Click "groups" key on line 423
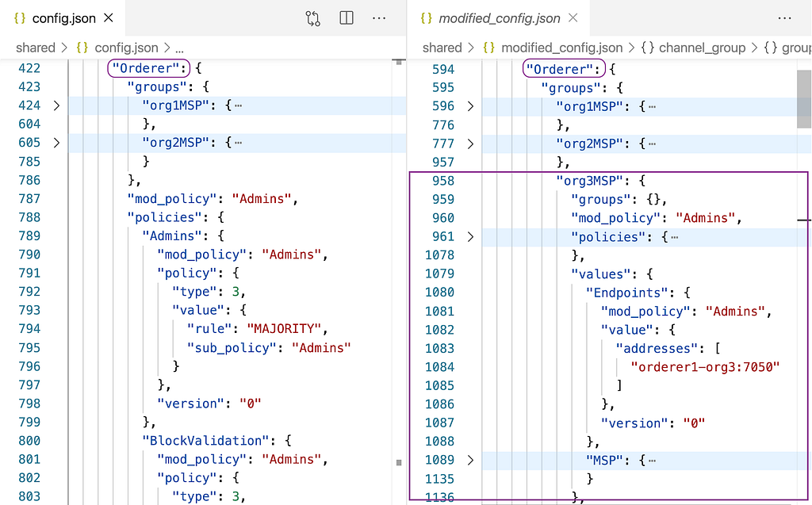Image resolution: width=812 pixels, height=505 pixels. coord(157,87)
